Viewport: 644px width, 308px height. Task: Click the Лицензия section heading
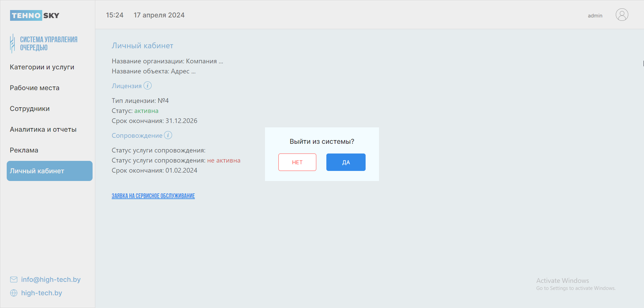pos(126,86)
